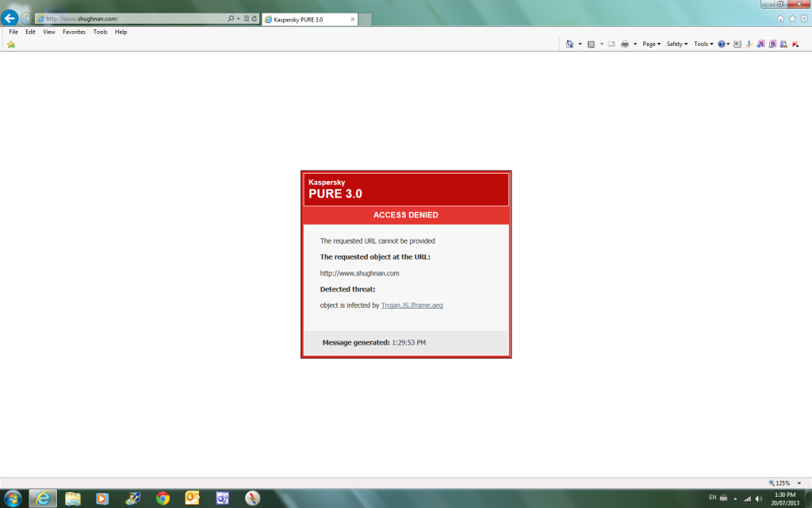Click the Read Mail envelope icon
This screenshot has height=508, width=812.
point(611,44)
